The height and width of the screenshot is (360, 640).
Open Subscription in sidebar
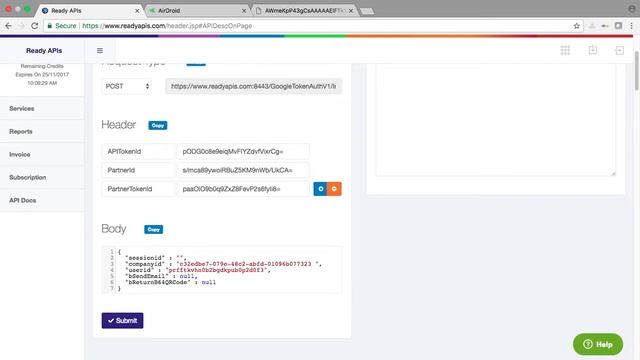[x=42, y=177]
